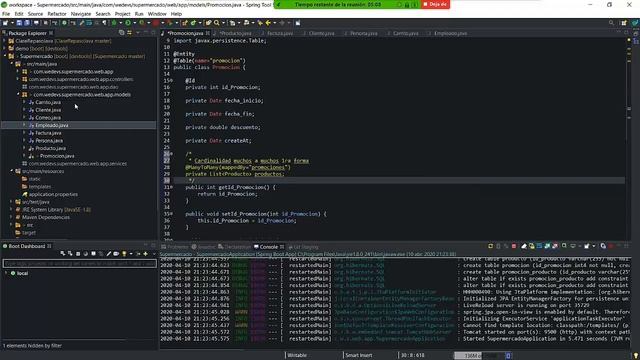Click the Open Perspective icon top right
The width and height of the screenshot is (640, 360).
[x=624, y=23]
